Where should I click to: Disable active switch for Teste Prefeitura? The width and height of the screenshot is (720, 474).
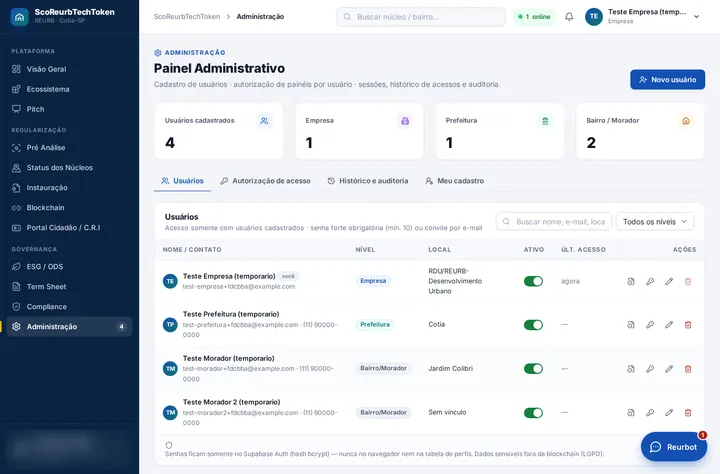pos(533,325)
